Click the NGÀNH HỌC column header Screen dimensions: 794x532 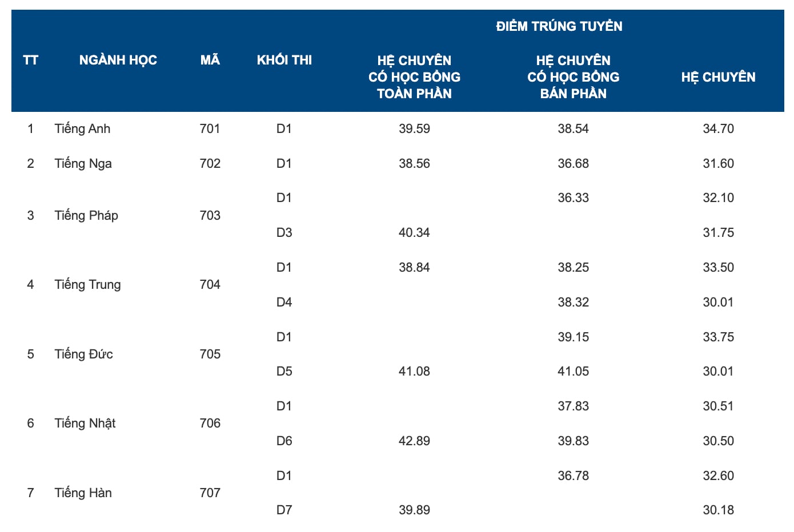tap(118, 60)
